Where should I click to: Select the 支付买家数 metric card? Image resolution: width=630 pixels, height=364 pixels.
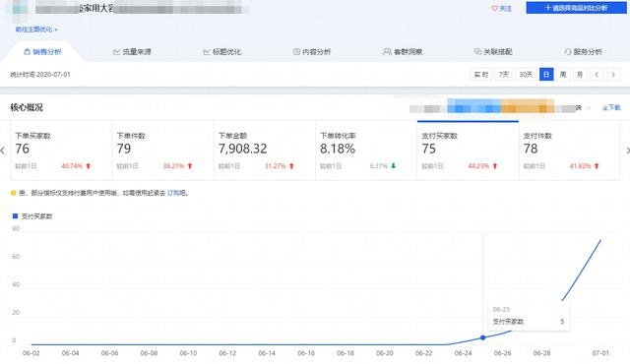coord(468,151)
